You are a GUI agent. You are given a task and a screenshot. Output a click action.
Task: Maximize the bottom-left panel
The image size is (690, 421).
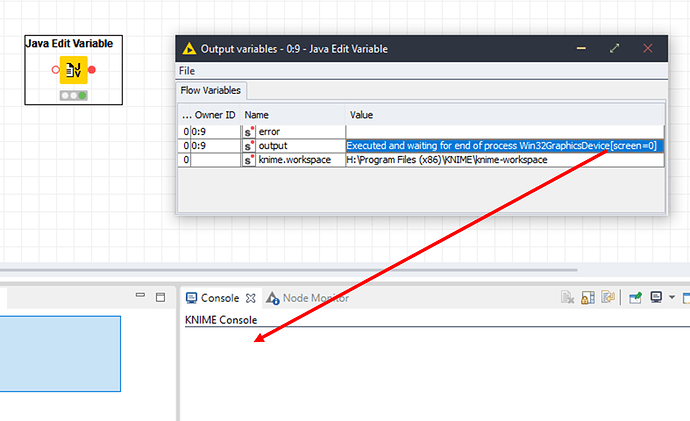[x=161, y=297]
